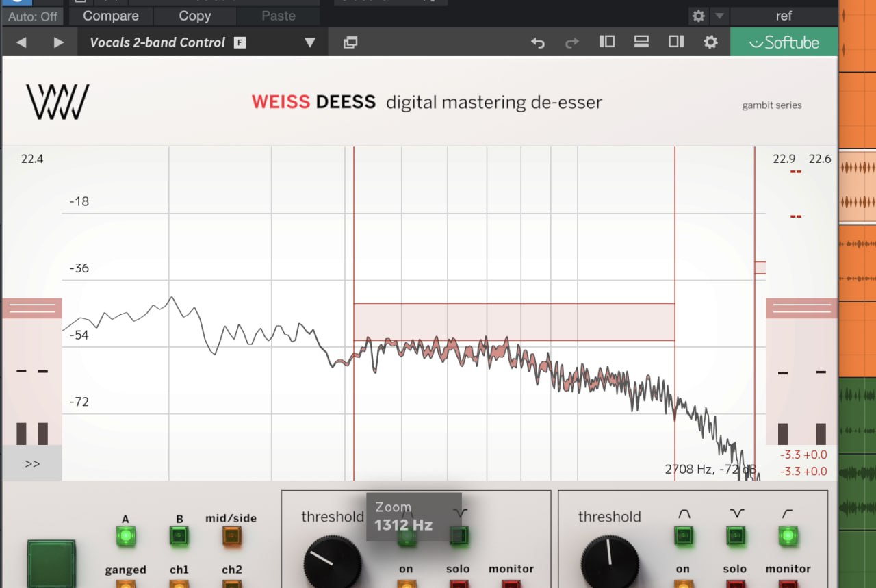
Task: Click the Softube logo button
Action: 784,42
